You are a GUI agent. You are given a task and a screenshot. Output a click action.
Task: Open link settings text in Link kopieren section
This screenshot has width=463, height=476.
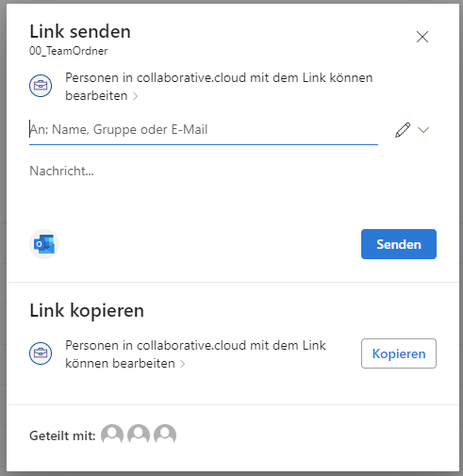point(195,354)
